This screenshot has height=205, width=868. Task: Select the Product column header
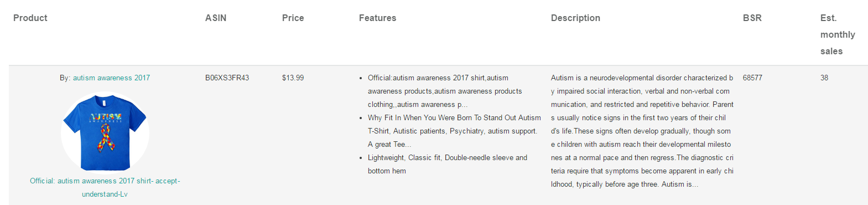coord(30,18)
